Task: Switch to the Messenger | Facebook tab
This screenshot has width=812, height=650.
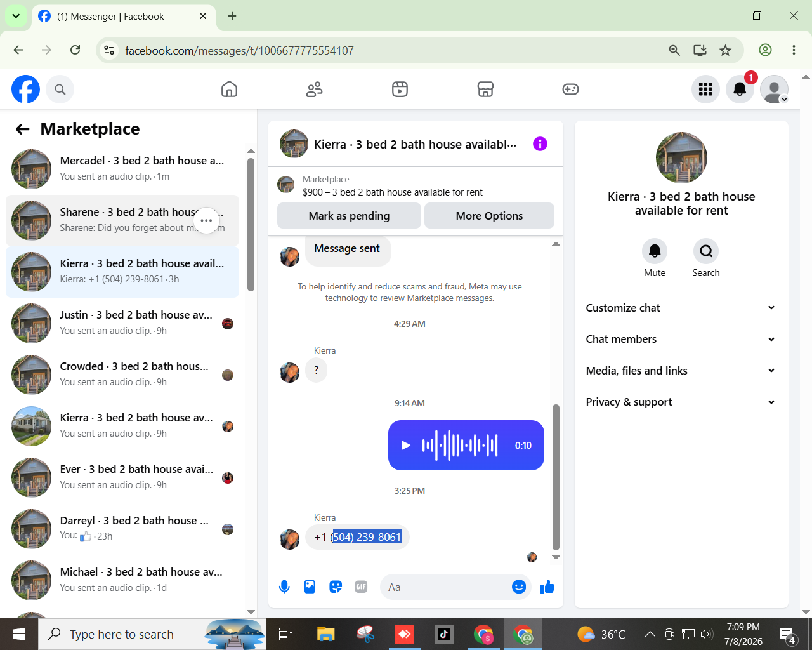Action: pos(122,17)
